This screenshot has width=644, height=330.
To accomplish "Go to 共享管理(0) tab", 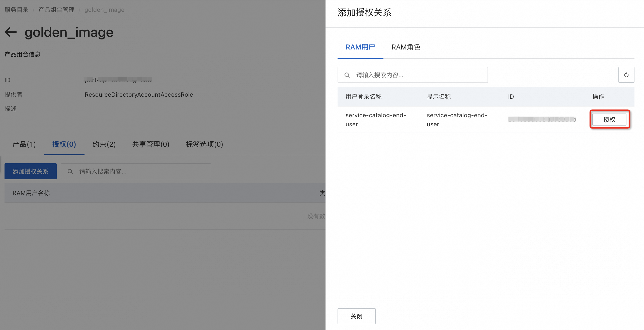I will 151,144.
